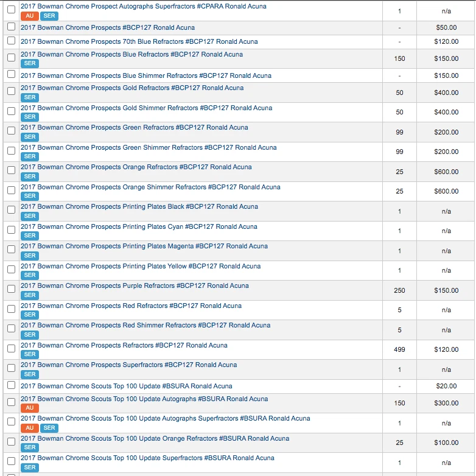Image resolution: width=476 pixels, height=476 pixels.
Task: Open Printing Plates Magenta card link
Action: pyautogui.click(x=144, y=246)
